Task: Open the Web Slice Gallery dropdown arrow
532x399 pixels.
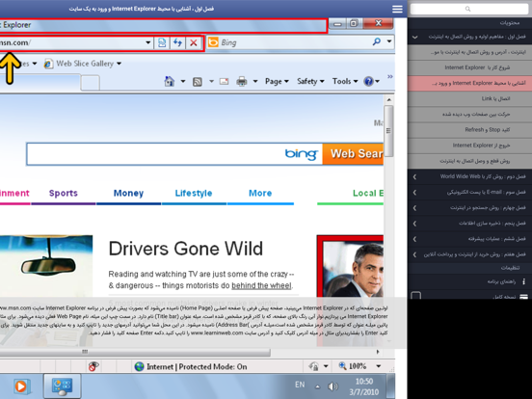Action: [120, 64]
